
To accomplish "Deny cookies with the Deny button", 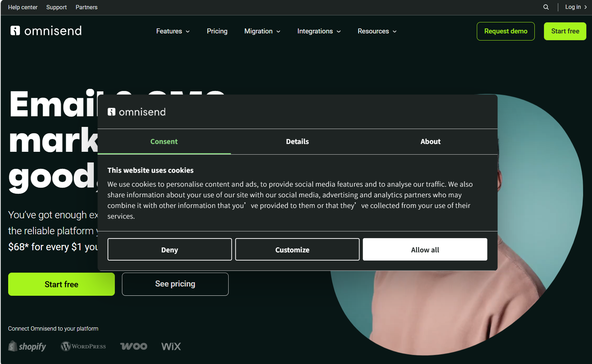I will pyautogui.click(x=170, y=250).
